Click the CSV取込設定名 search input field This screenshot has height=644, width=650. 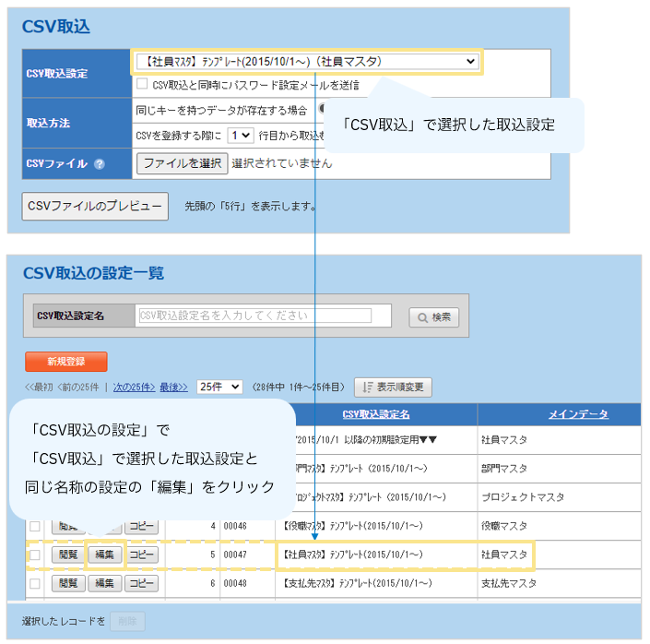254,316
